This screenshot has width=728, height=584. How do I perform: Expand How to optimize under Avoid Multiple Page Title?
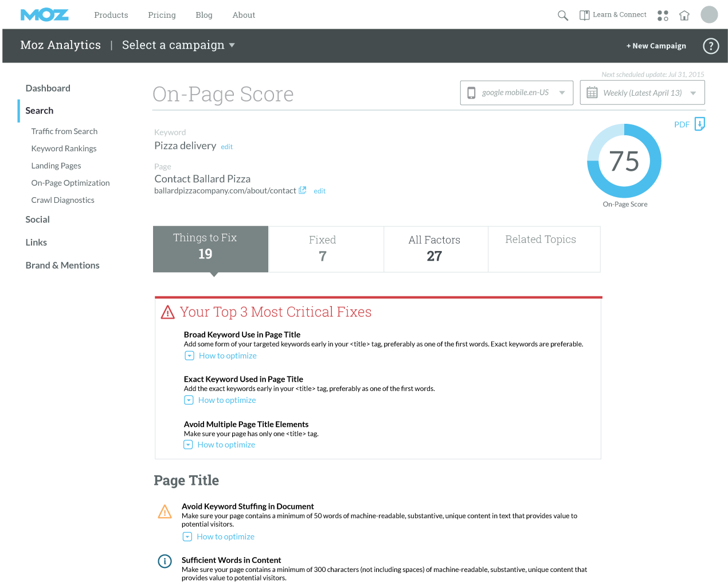pos(220,445)
